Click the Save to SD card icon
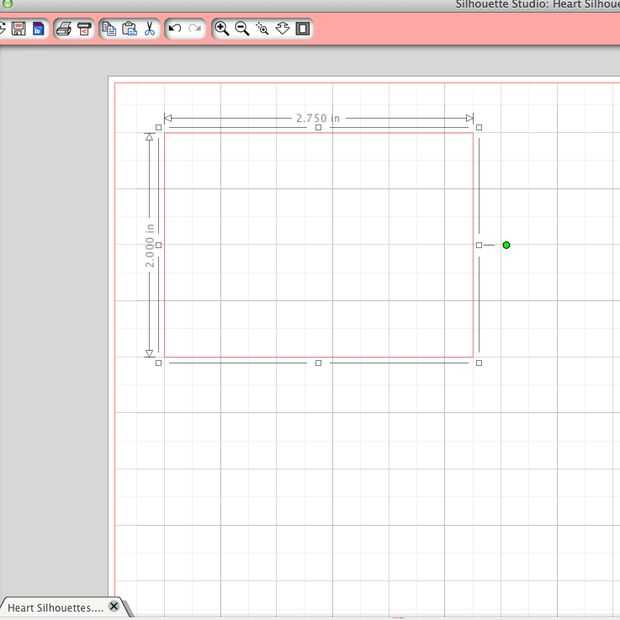The width and height of the screenshot is (620, 620). tap(38, 29)
